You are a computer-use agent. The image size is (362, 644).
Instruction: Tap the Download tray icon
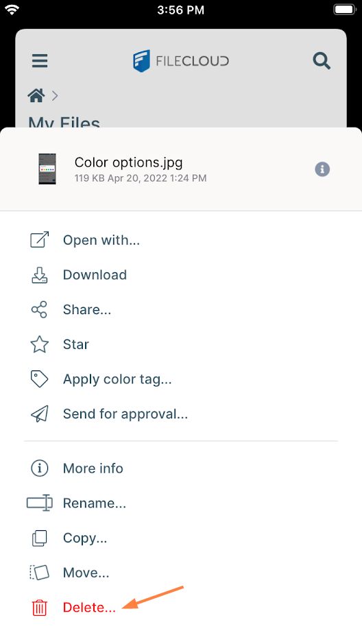(40, 275)
